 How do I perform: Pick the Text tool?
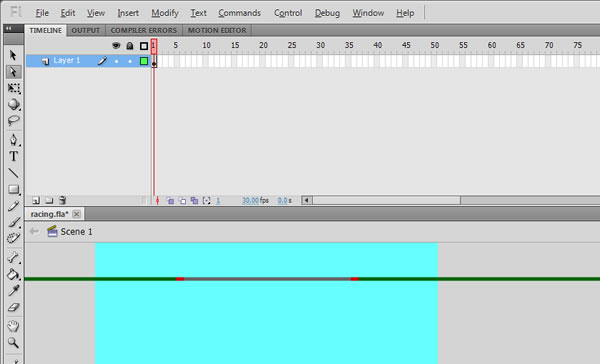click(x=13, y=156)
